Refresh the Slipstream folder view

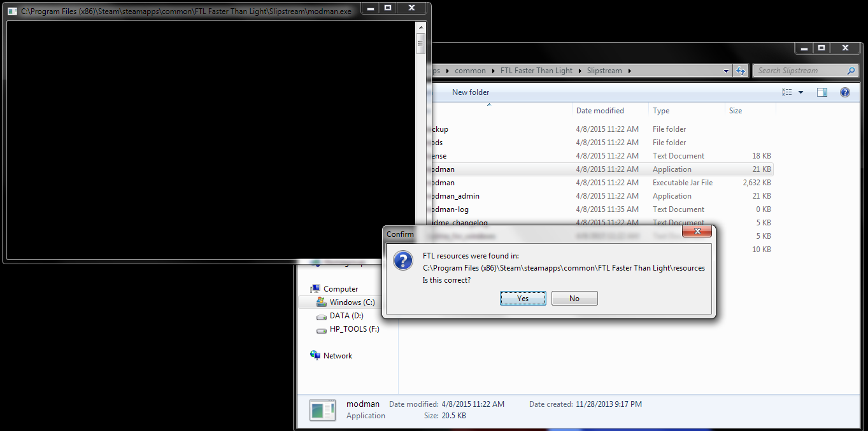[x=741, y=71]
